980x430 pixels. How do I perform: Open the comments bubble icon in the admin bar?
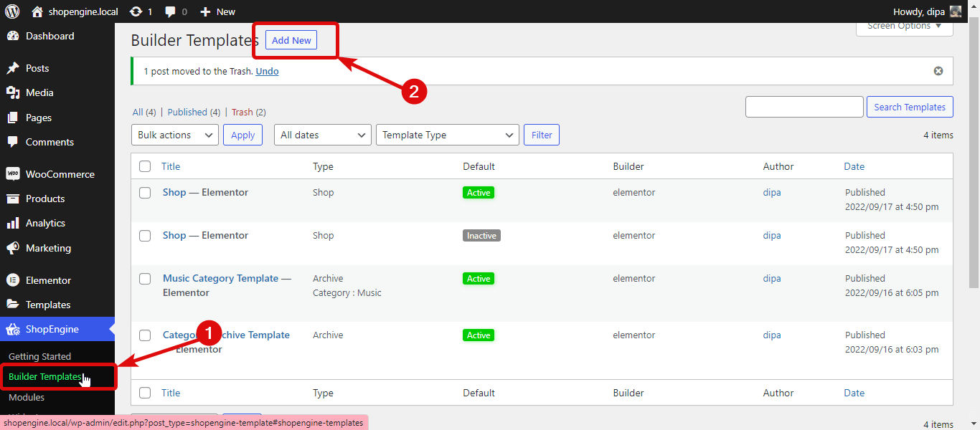pyautogui.click(x=170, y=11)
